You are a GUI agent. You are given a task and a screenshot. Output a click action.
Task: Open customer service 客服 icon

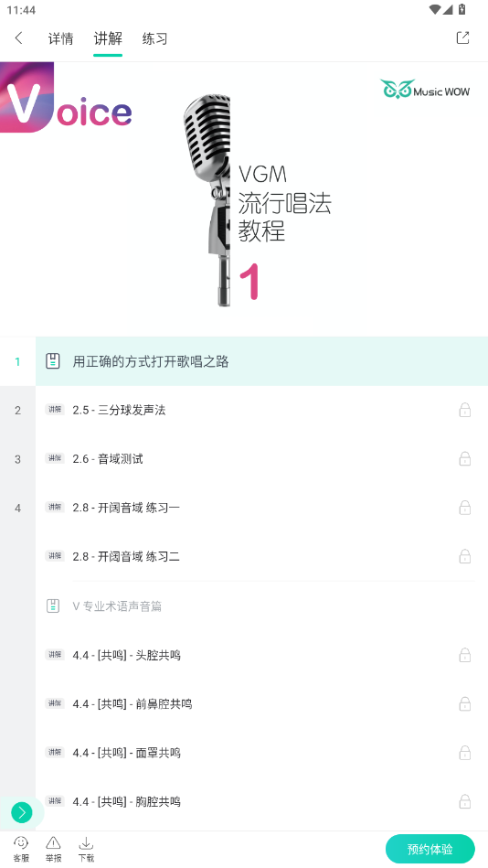(x=21, y=849)
